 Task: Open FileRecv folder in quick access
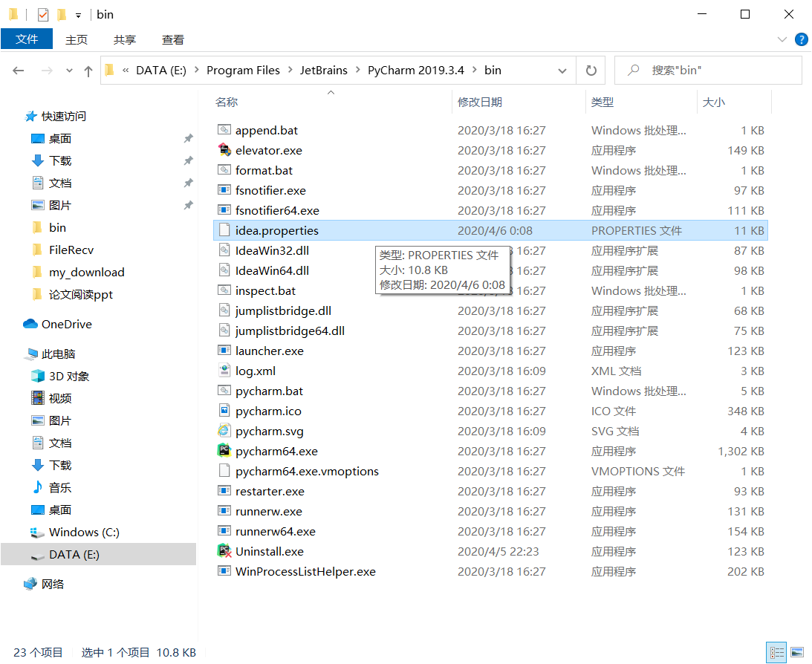tap(62, 250)
